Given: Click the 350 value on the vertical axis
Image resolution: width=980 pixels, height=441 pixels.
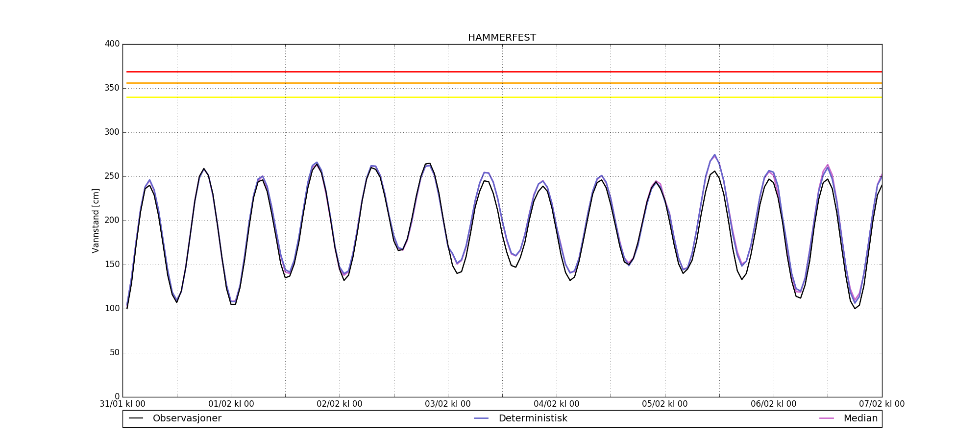Looking at the screenshot, I should (x=112, y=88).
